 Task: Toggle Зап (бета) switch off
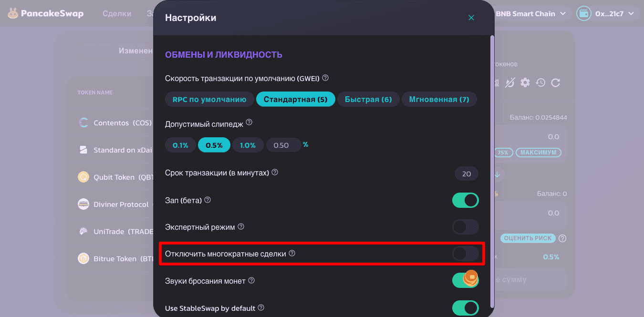coord(465,200)
